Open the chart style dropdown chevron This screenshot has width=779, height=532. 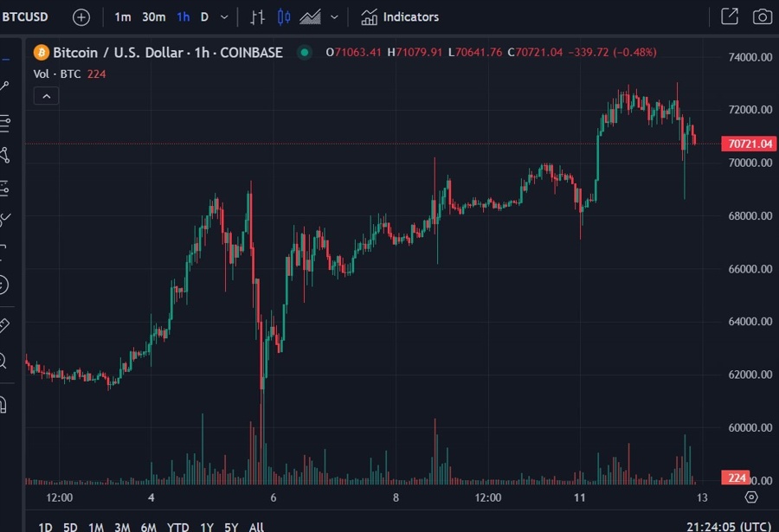click(x=334, y=16)
